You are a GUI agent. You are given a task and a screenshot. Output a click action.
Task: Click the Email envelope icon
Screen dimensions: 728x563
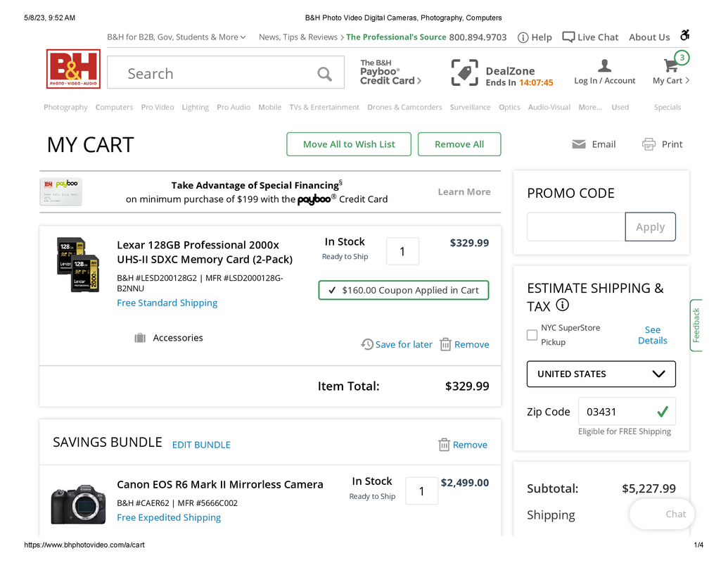[578, 144]
